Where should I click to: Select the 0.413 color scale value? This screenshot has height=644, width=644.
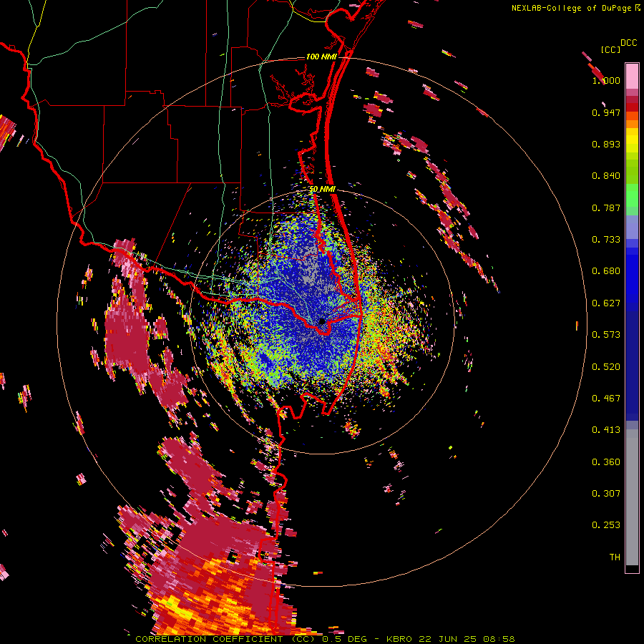point(606,430)
